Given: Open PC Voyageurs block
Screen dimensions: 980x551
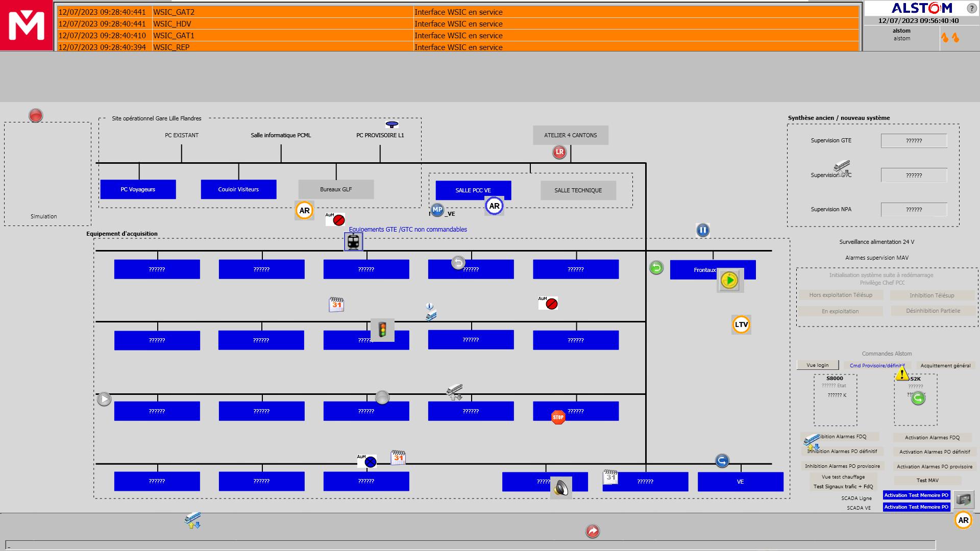Looking at the screenshot, I should pos(138,189).
